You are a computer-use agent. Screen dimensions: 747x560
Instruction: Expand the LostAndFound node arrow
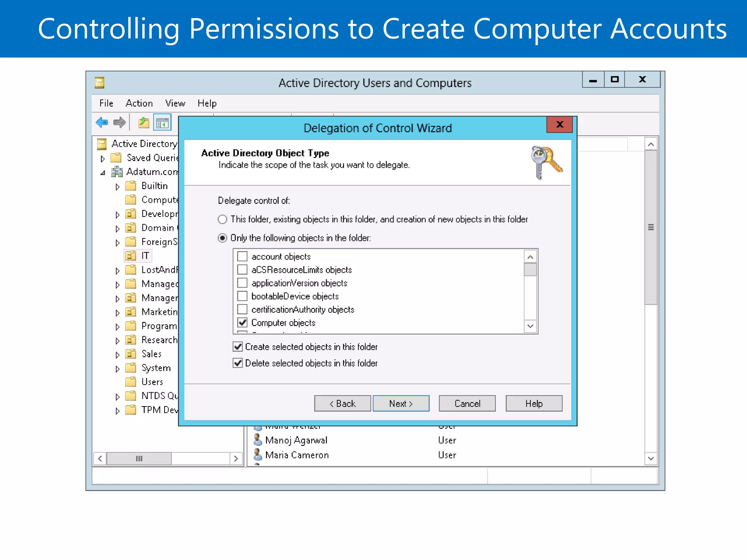117,271
